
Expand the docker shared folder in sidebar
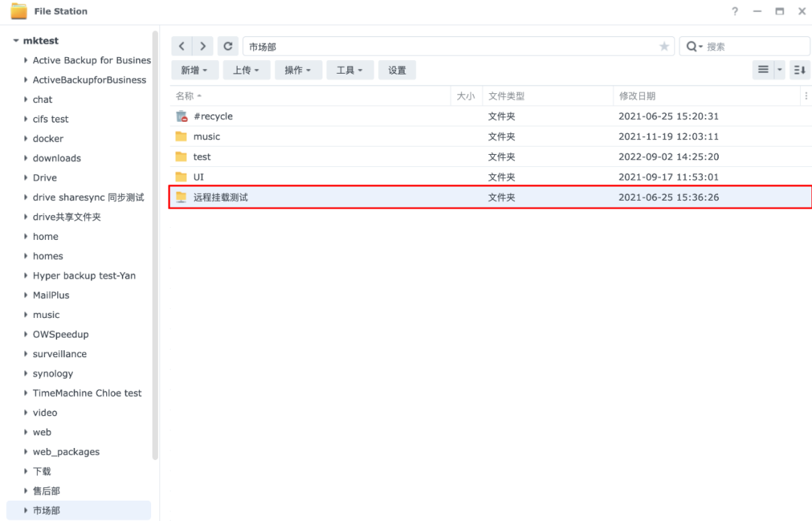tap(25, 138)
